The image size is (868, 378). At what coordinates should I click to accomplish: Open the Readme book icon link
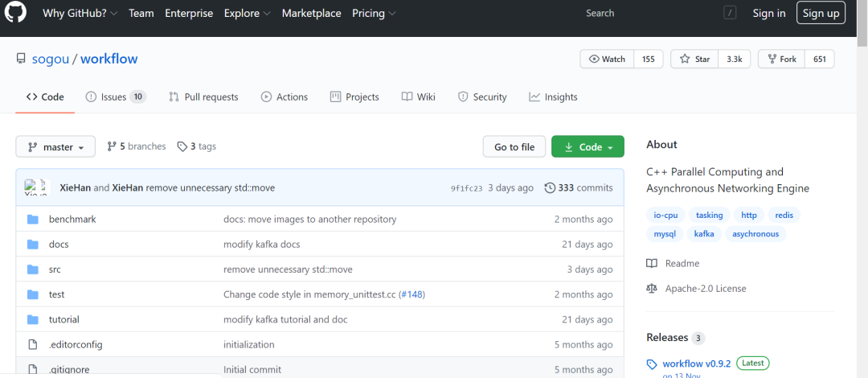652,264
